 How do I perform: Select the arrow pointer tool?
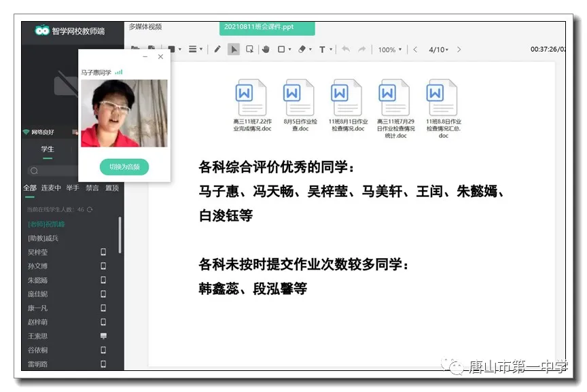[x=234, y=50]
